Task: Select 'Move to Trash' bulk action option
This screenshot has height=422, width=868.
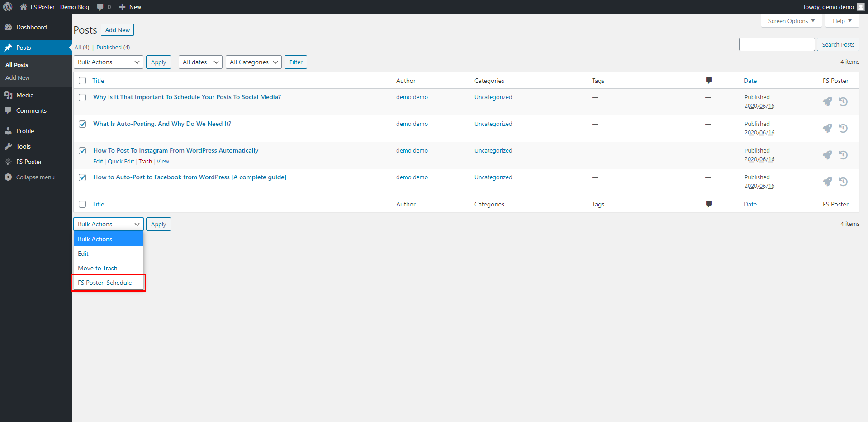Action: point(98,268)
